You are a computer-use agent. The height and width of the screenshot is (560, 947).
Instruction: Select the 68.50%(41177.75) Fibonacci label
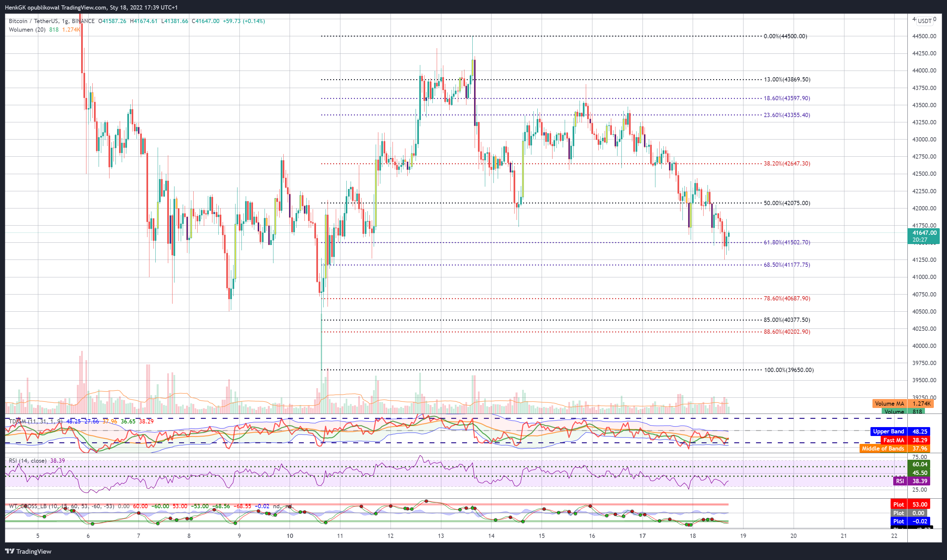pos(787,264)
